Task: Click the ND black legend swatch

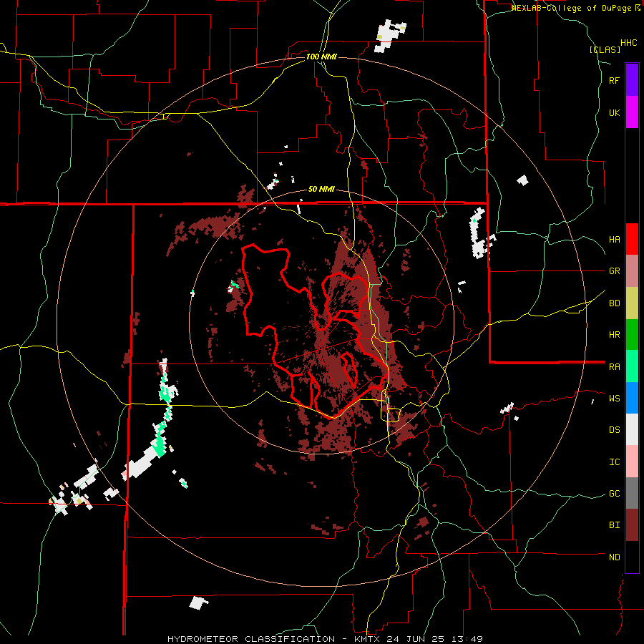Action: pyautogui.click(x=632, y=557)
